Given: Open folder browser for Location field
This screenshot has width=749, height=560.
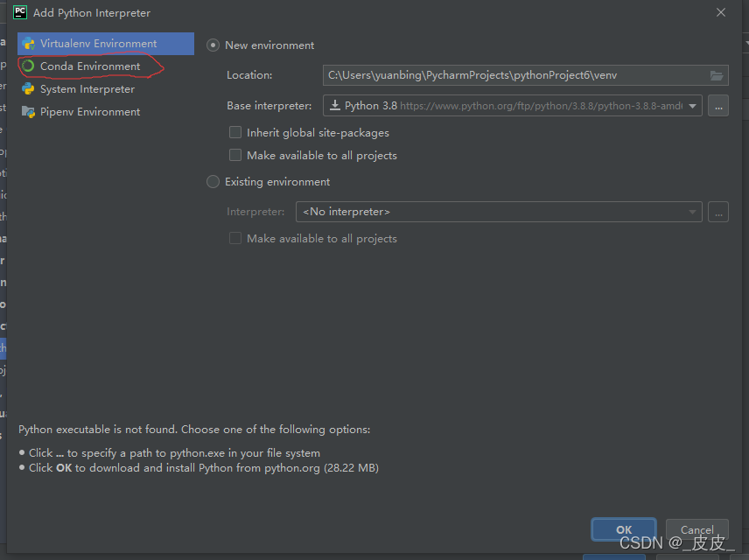Looking at the screenshot, I should [716, 75].
